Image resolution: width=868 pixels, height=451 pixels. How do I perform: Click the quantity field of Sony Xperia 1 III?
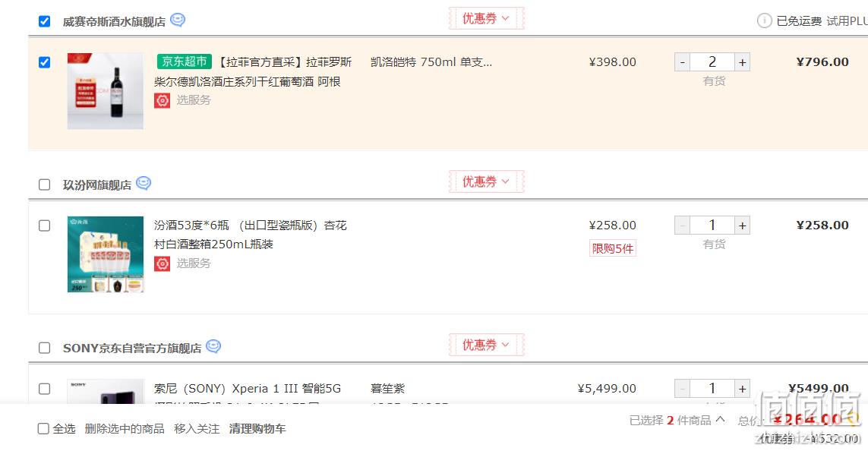(x=712, y=389)
